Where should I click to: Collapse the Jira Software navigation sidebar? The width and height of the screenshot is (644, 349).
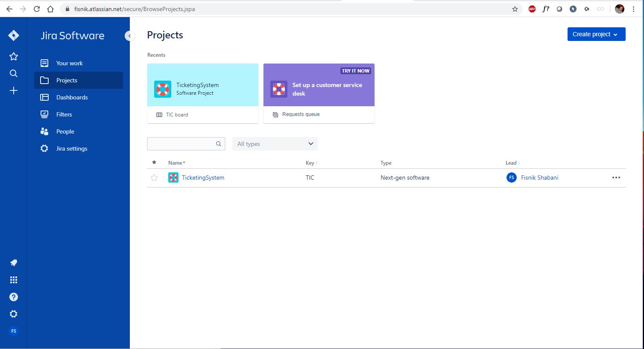coord(129,36)
